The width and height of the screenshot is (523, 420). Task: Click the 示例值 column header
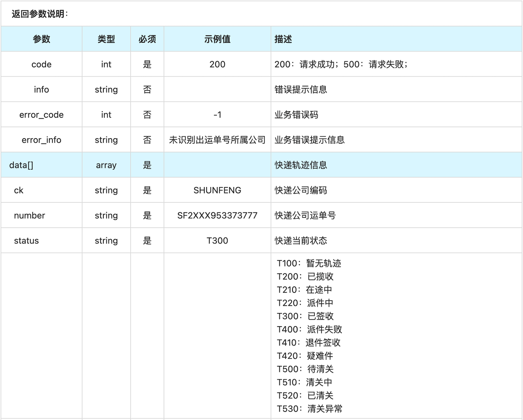pyautogui.click(x=217, y=39)
